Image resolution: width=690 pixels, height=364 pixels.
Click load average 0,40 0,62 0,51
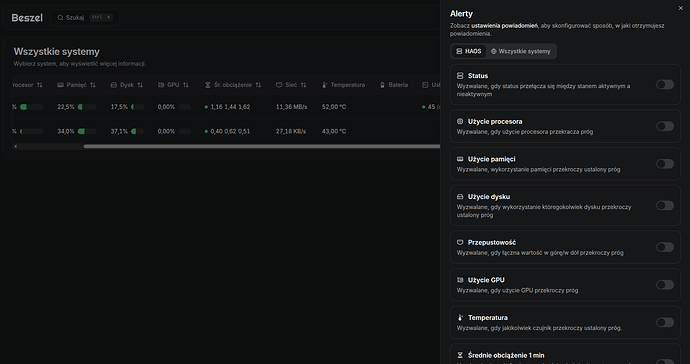tap(230, 131)
